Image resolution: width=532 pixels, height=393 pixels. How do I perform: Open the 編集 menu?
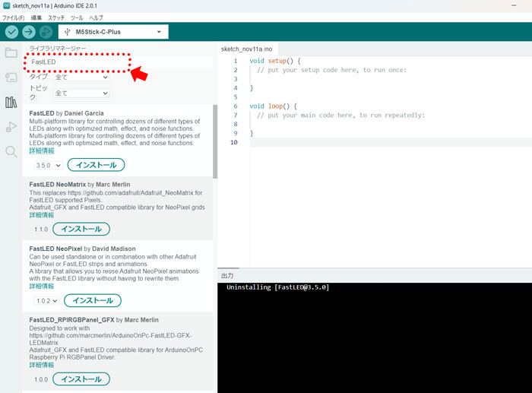(36, 17)
